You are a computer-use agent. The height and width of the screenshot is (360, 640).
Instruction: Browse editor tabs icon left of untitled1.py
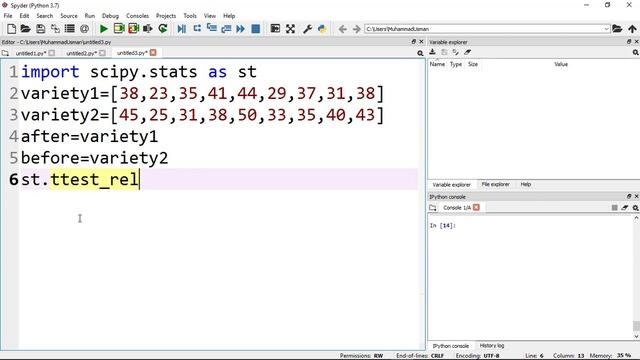pyautogui.click(x=5, y=53)
